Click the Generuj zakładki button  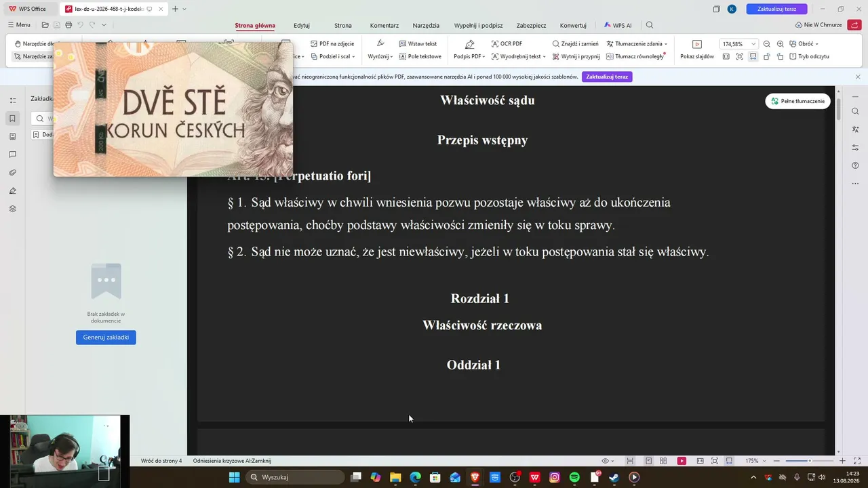click(106, 337)
